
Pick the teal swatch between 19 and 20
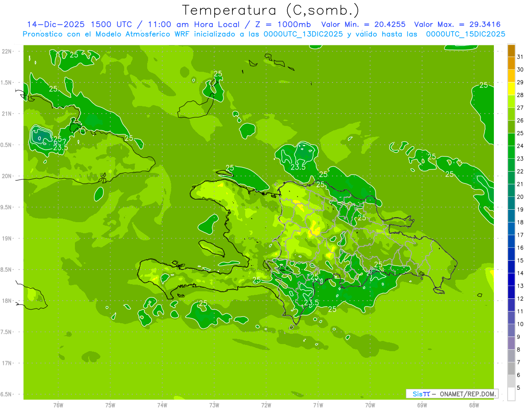pos(511,203)
